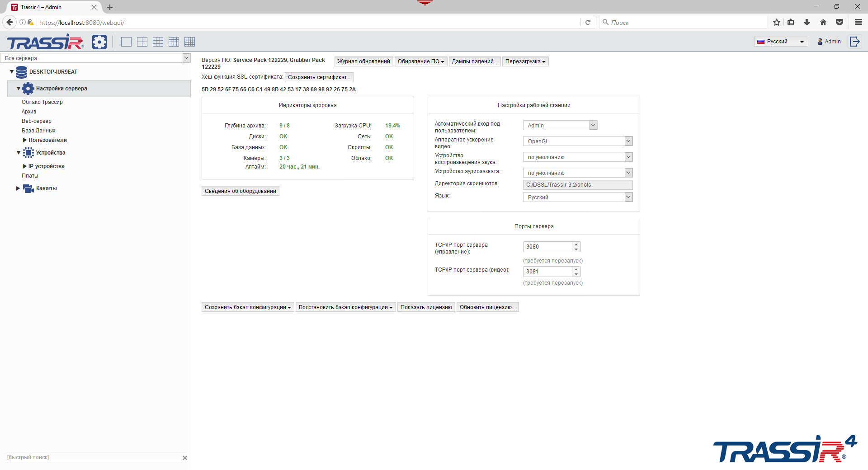Select the 3x3 grid view layout icon

(158, 42)
